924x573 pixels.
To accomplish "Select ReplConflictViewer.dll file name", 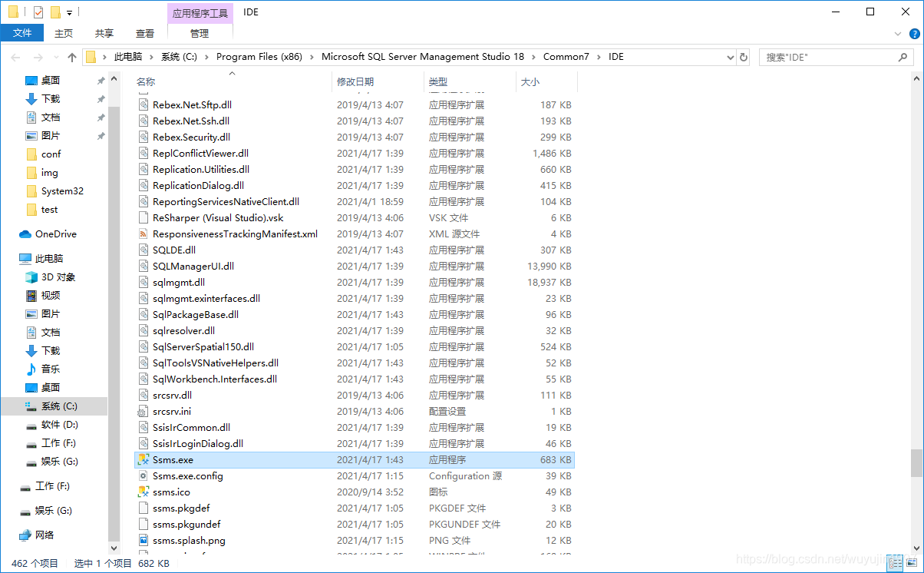I will (x=200, y=153).
